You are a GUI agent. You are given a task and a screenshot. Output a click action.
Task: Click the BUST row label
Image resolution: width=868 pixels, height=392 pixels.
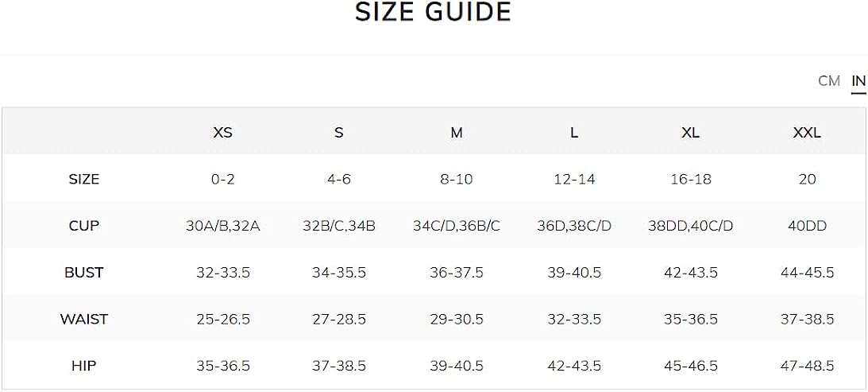(84, 273)
